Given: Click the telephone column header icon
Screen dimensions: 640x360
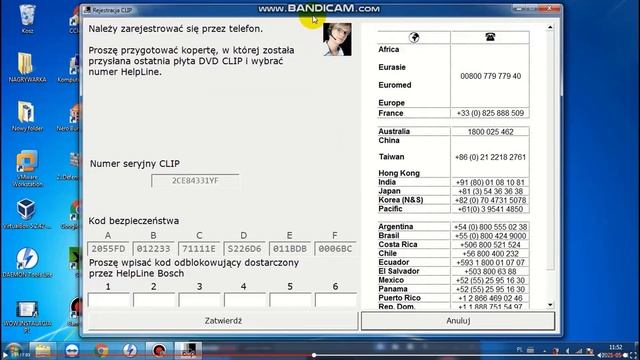Looking at the screenshot, I should (490, 37).
